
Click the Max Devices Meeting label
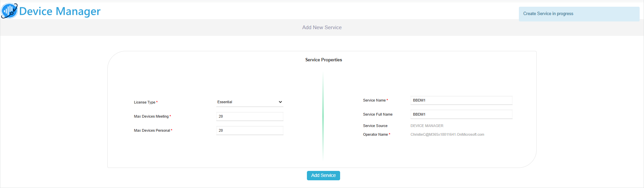pyautogui.click(x=151, y=116)
